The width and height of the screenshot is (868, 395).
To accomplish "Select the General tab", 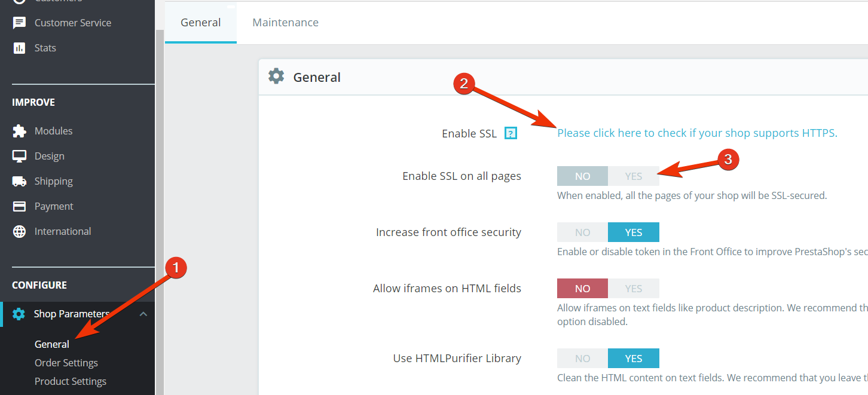I will (x=201, y=23).
